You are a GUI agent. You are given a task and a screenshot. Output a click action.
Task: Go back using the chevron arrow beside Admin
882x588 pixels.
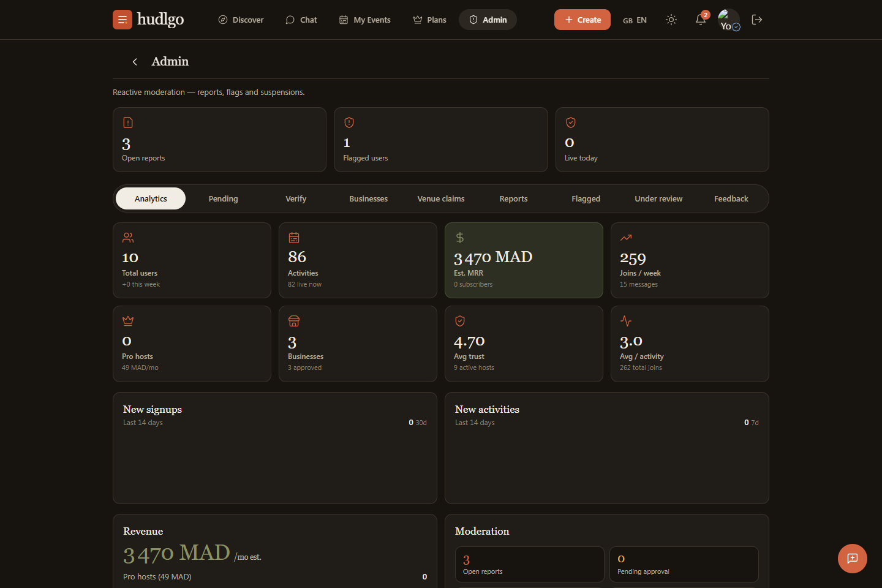(x=135, y=61)
